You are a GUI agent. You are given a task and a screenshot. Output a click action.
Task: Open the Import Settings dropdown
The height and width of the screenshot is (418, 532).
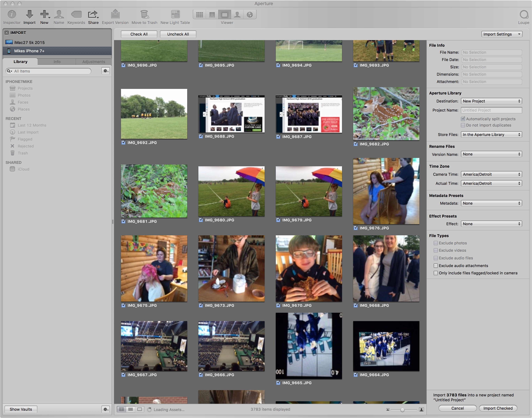click(x=501, y=34)
